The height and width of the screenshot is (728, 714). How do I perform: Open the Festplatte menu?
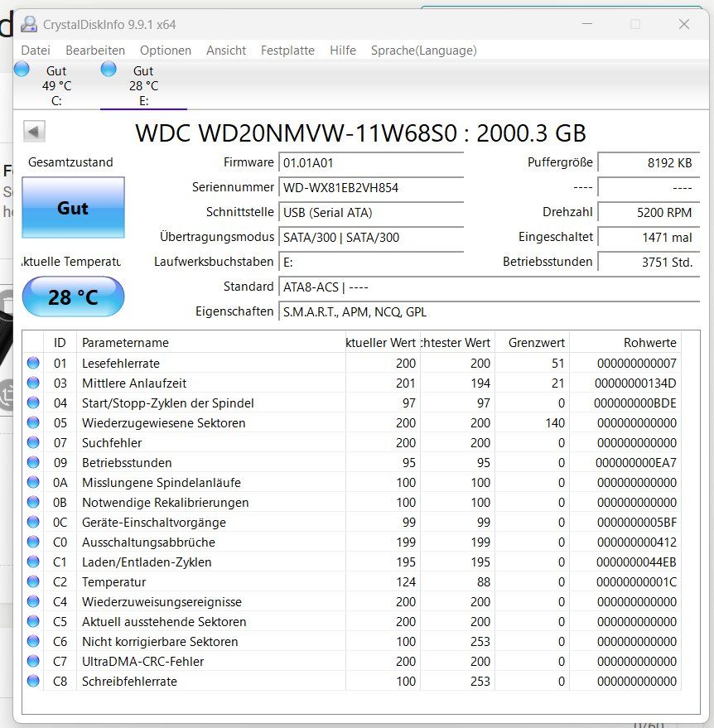click(287, 51)
